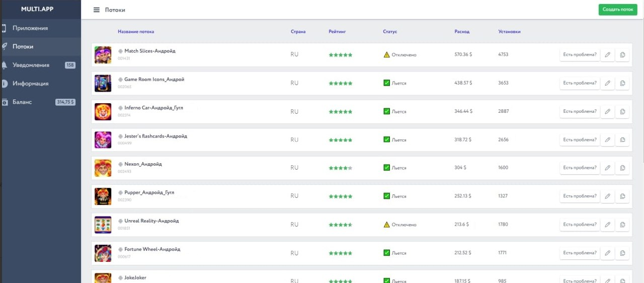Click the Match Slices-Андройд app thumbnail

point(103,55)
